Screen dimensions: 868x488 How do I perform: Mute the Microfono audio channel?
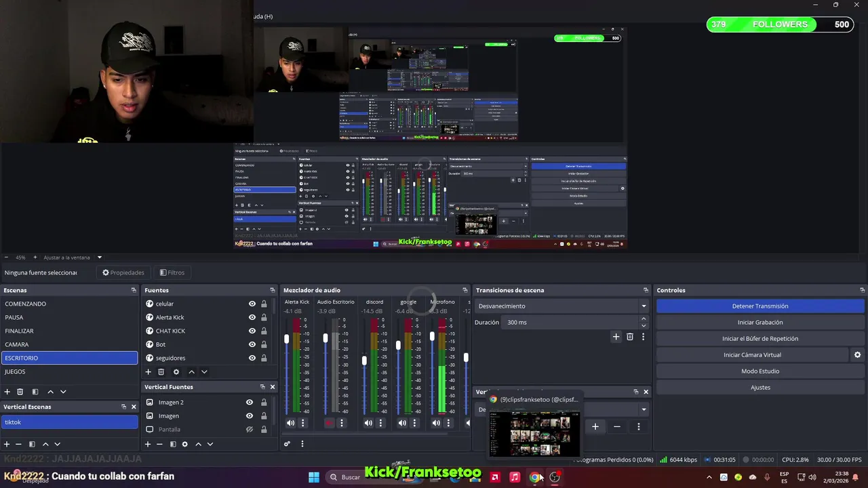click(436, 423)
